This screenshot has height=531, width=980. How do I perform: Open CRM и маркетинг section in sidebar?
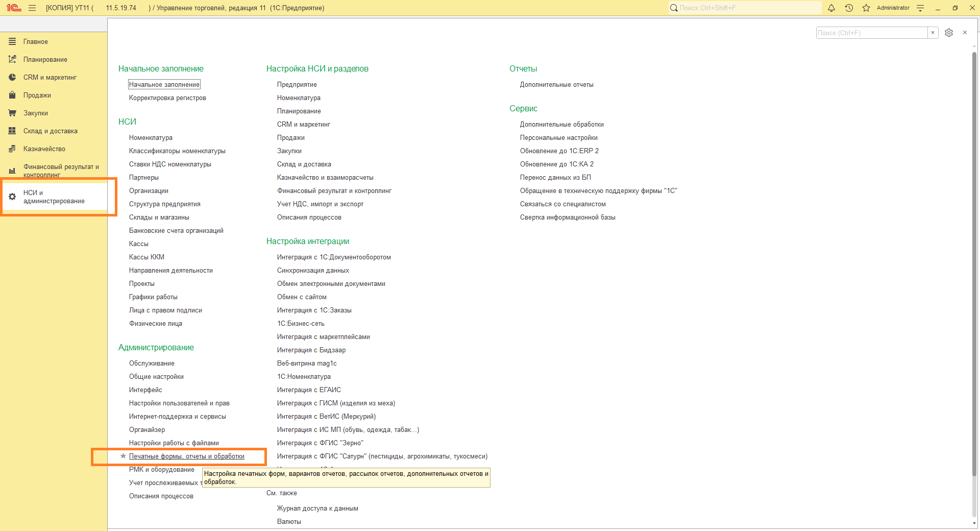tap(50, 77)
